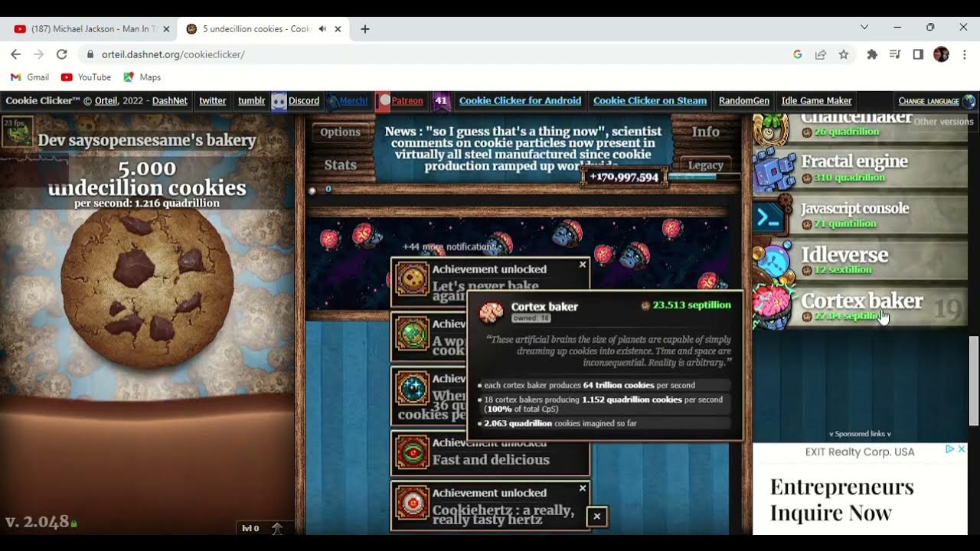Close the Let's never bake again notification
This screenshot has width=980, height=551.
pyautogui.click(x=583, y=265)
